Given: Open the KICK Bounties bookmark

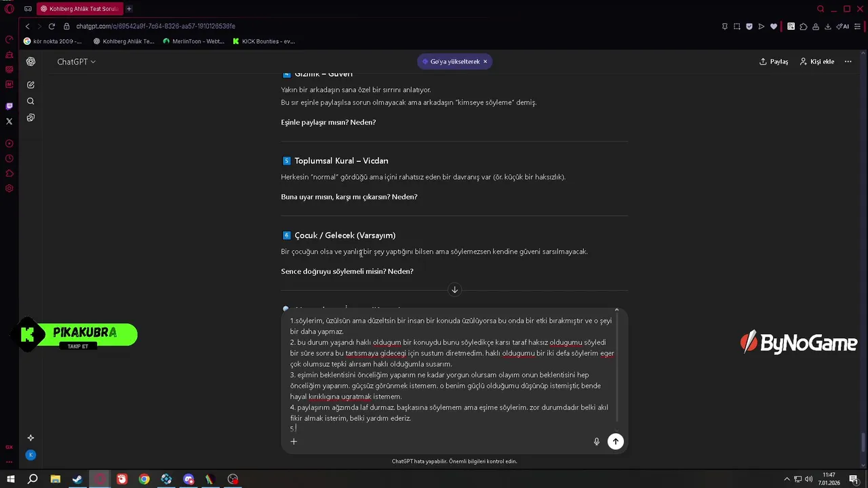Looking at the screenshot, I should 264,41.
